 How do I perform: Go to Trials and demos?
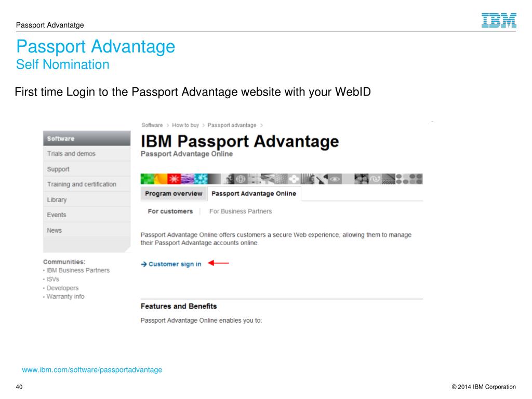point(87,154)
